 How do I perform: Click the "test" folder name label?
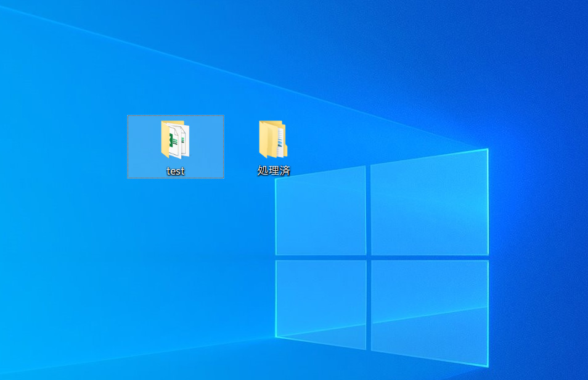(175, 171)
